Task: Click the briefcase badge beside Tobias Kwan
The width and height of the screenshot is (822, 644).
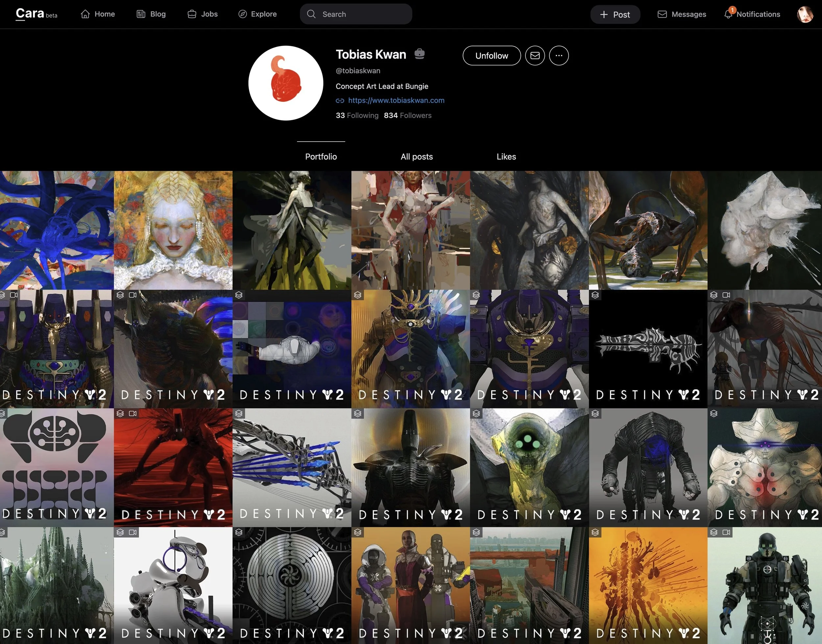Action: [419, 54]
